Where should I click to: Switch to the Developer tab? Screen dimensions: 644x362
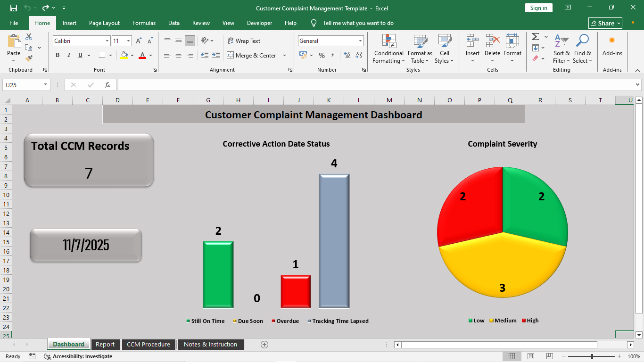coord(259,23)
